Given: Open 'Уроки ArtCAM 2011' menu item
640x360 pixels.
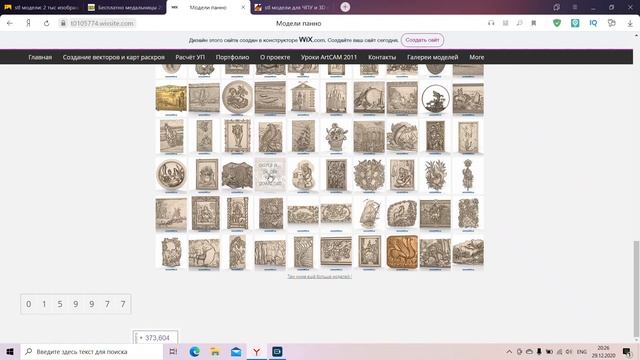Looking at the screenshot, I should tap(329, 57).
